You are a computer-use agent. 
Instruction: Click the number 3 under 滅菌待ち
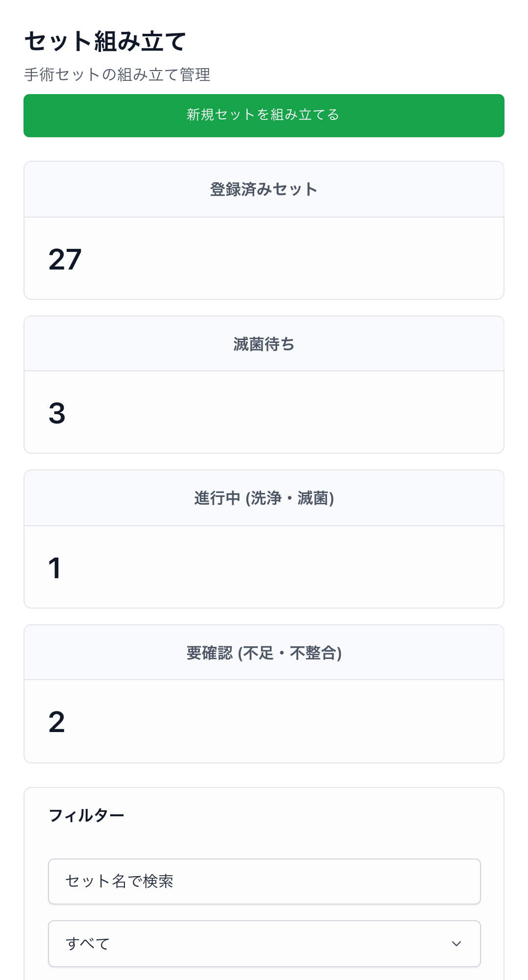point(57,415)
